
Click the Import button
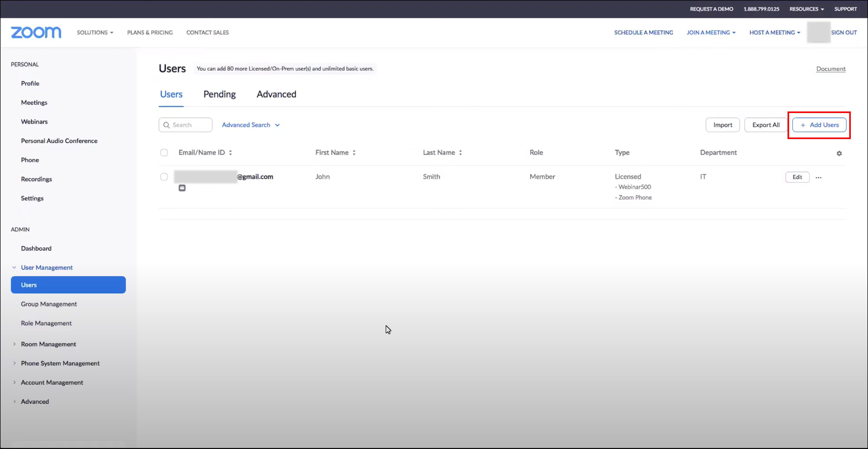click(722, 125)
